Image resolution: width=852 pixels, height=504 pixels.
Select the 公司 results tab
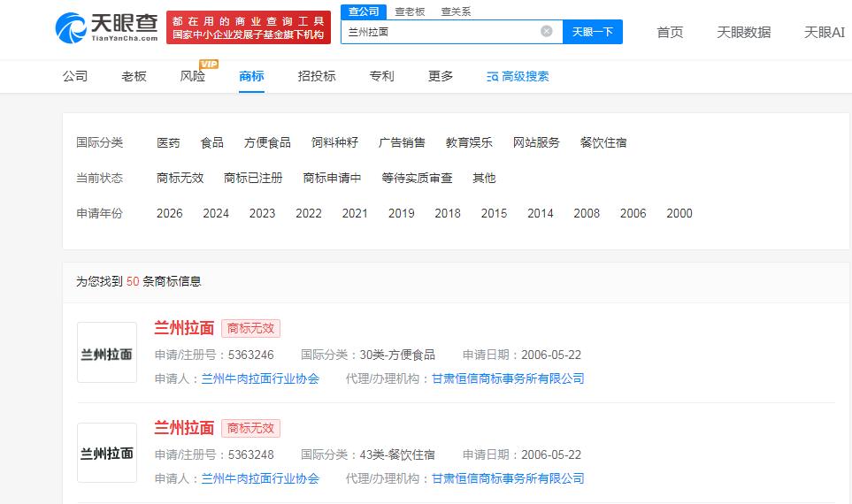[75, 76]
